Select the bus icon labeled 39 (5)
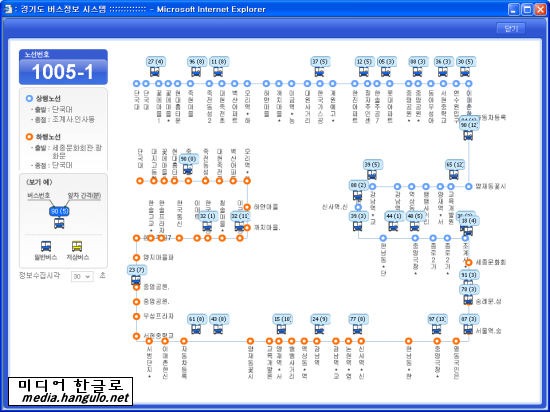Viewport: 550px width, 412px height. (371, 175)
